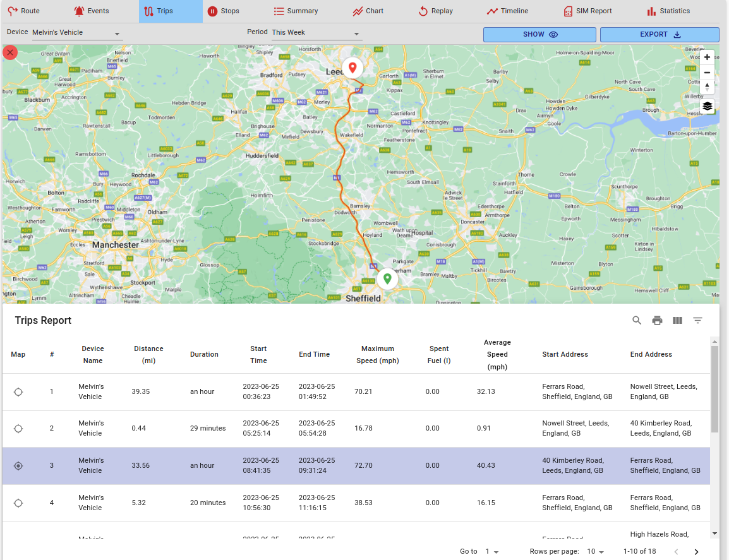
Task: Select the Trips tab
Action: tap(171, 11)
